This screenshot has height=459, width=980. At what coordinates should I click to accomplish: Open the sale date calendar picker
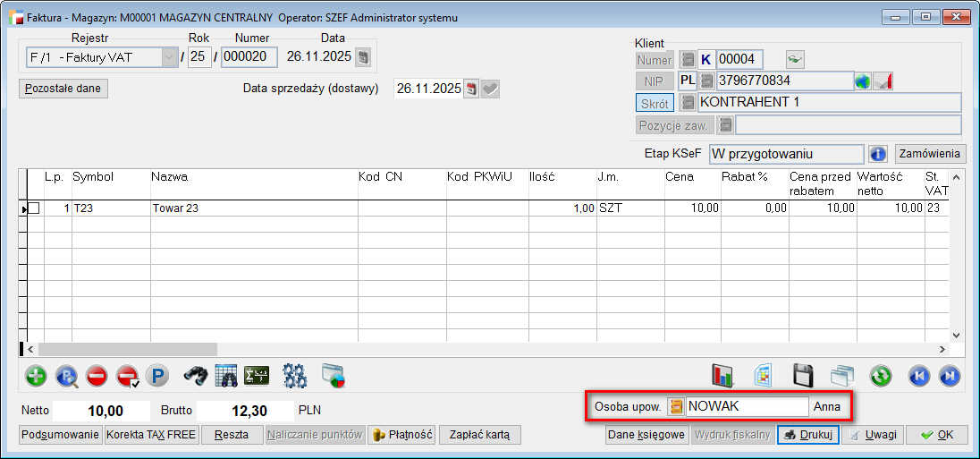[x=471, y=89]
